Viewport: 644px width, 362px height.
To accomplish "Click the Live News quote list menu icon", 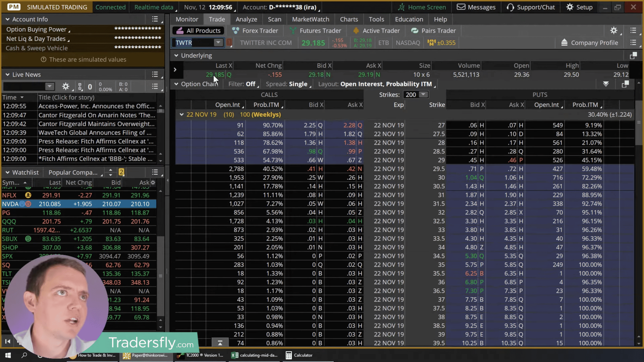I will (x=155, y=87).
